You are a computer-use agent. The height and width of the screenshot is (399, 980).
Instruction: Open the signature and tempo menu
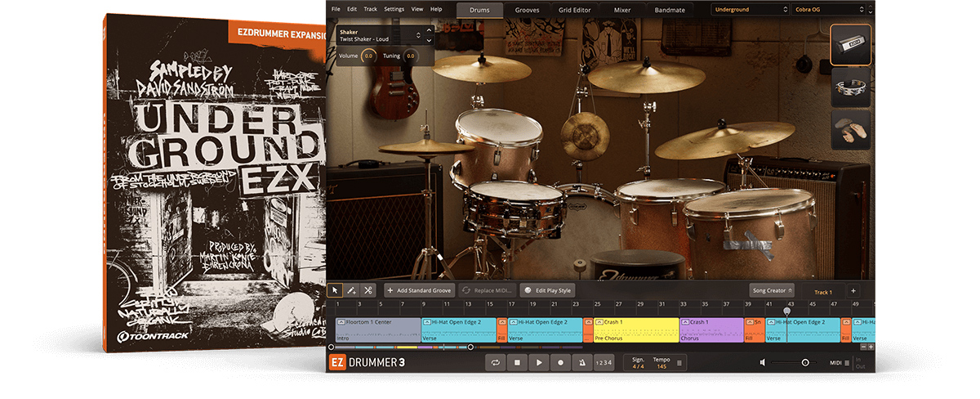tap(679, 362)
